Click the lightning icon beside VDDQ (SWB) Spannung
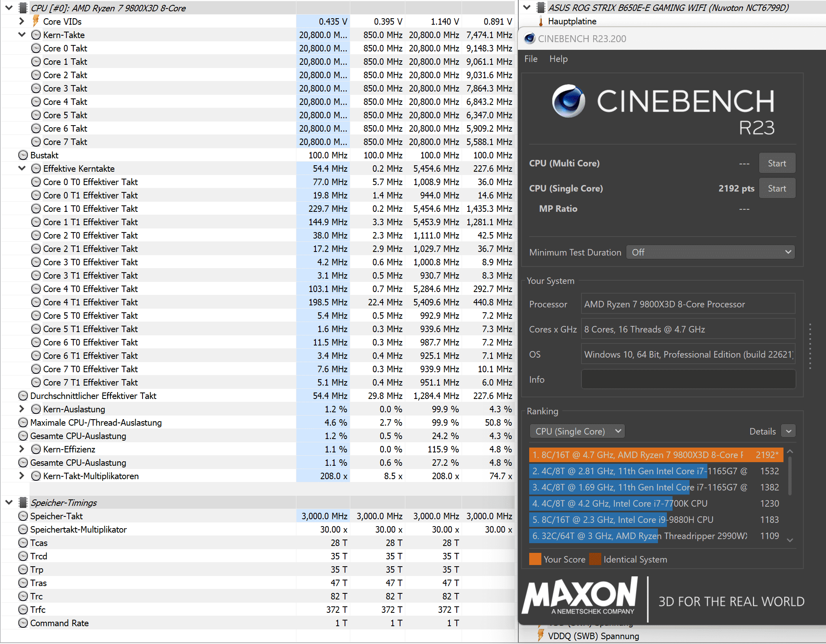826x644 pixels. [x=541, y=635]
